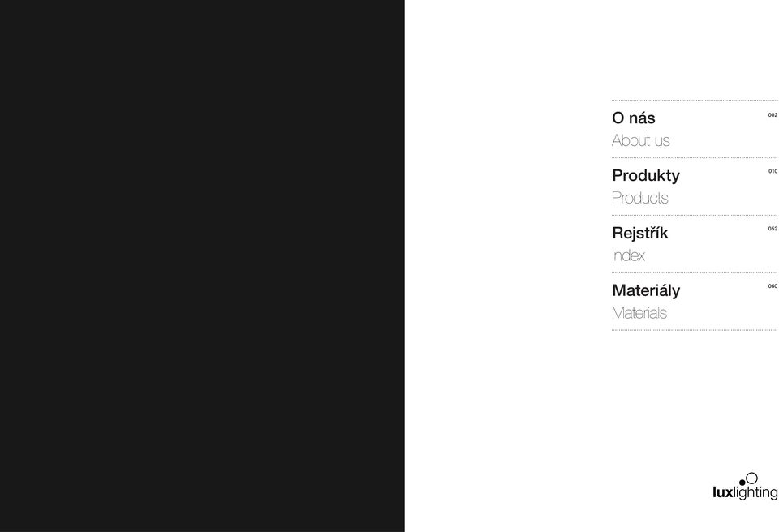
Task: Jump to page number 010
Action: pos(773,171)
